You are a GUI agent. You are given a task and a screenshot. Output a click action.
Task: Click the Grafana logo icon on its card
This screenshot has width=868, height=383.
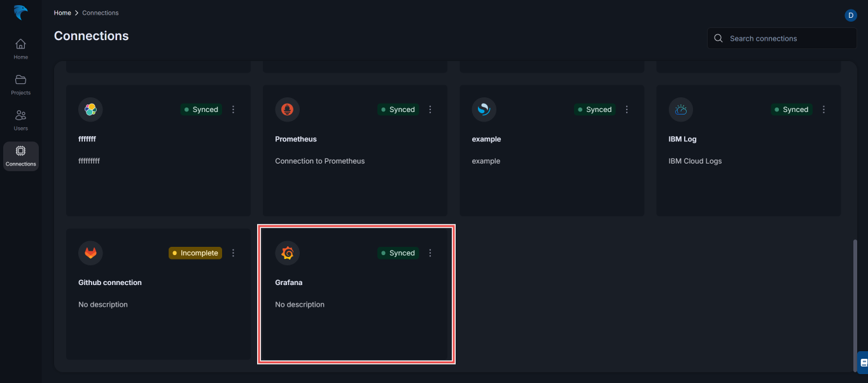287,253
